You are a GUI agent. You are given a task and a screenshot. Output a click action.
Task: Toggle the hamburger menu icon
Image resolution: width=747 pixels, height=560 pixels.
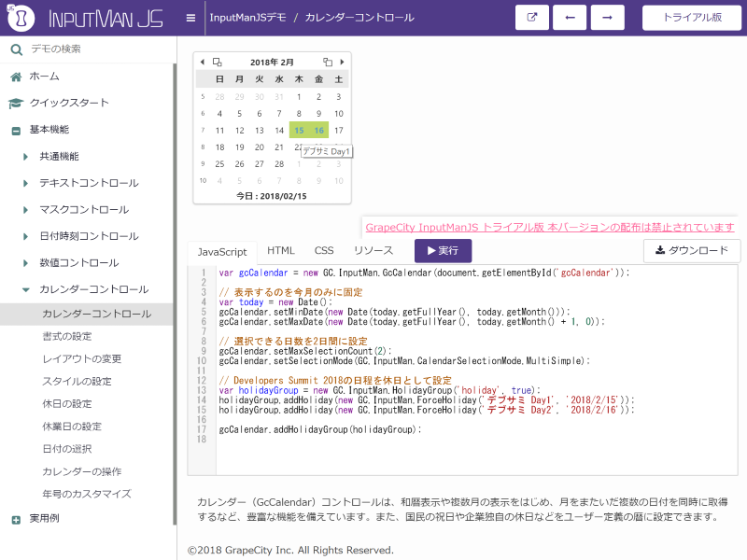click(190, 18)
